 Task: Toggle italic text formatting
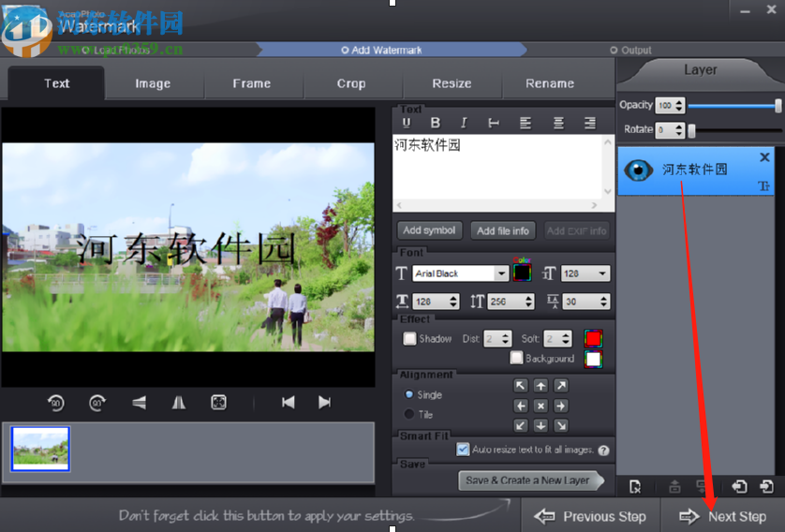point(463,123)
